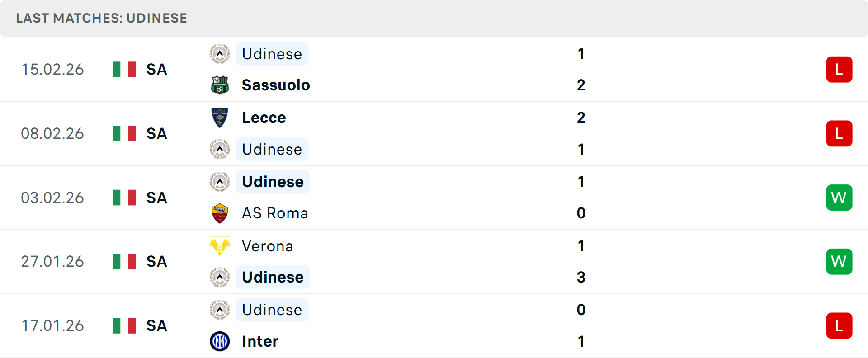Open the Lecce team link
The width and height of the screenshot is (868, 358).
click(264, 118)
